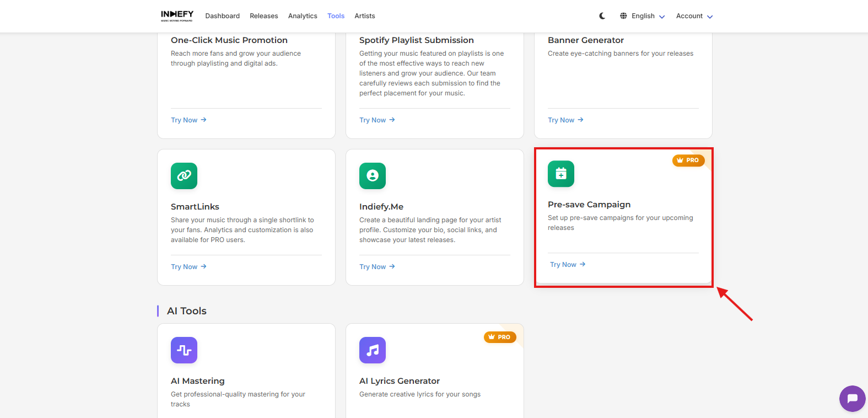Viewport: 868px width, 418px height.
Task: Click the globe language icon
Action: pyautogui.click(x=623, y=16)
